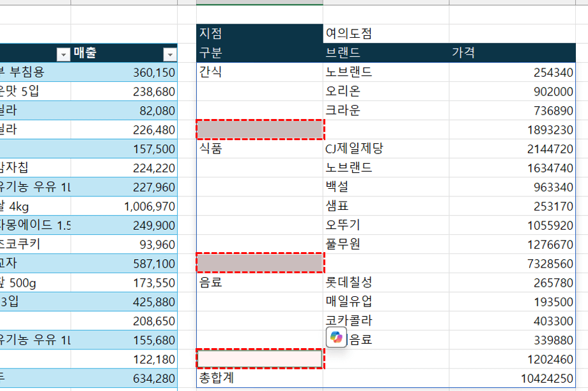Click the 간식 category cell
Screen dimensions: 588x391
259,72
